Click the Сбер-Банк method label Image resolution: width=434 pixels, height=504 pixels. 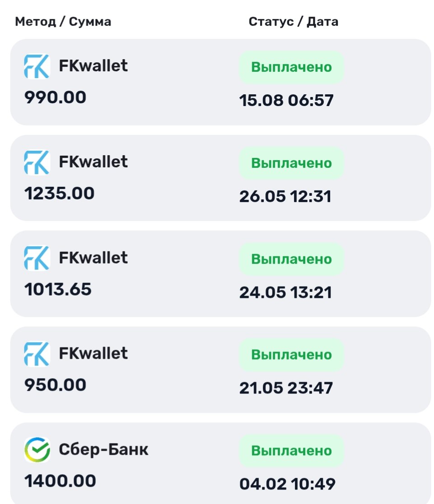click(x=103, y=449)
